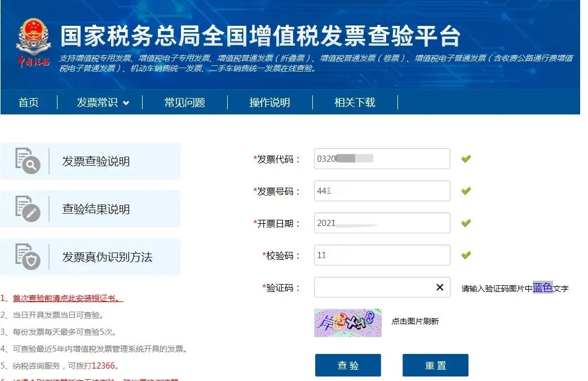The image size is (588, 381).
Task: Open the 首页 home menu item
Action: click(x=29, y=103)
